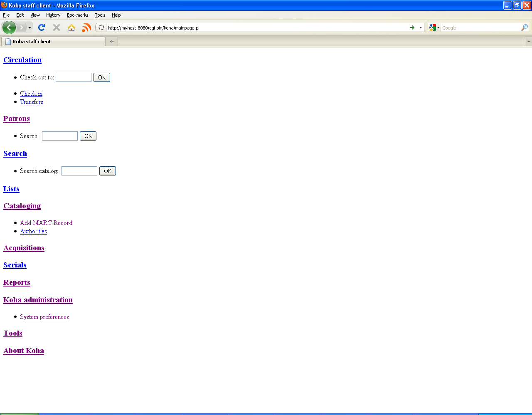Reload the current page

[41, 27]
